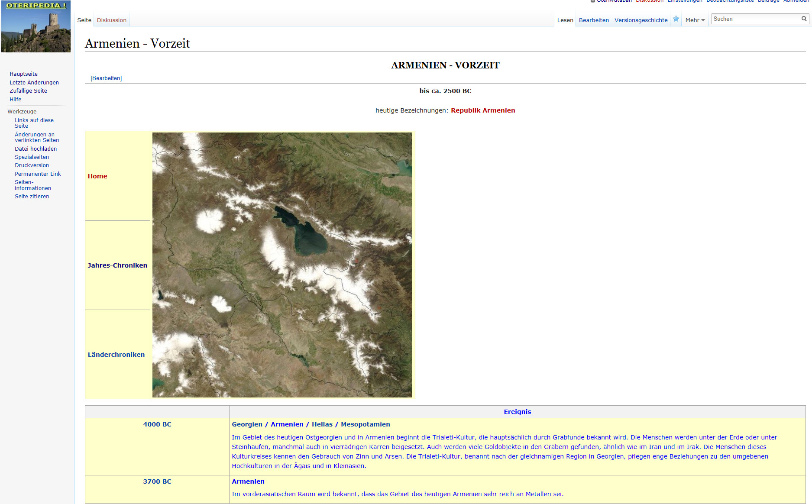
Task: Switch to the Diskussion tab
Action: [112, 20]
